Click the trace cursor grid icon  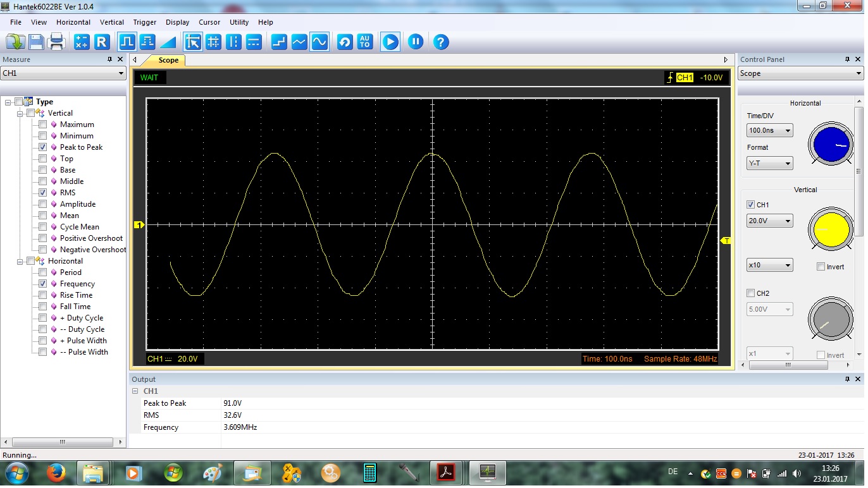coord(214,42)
